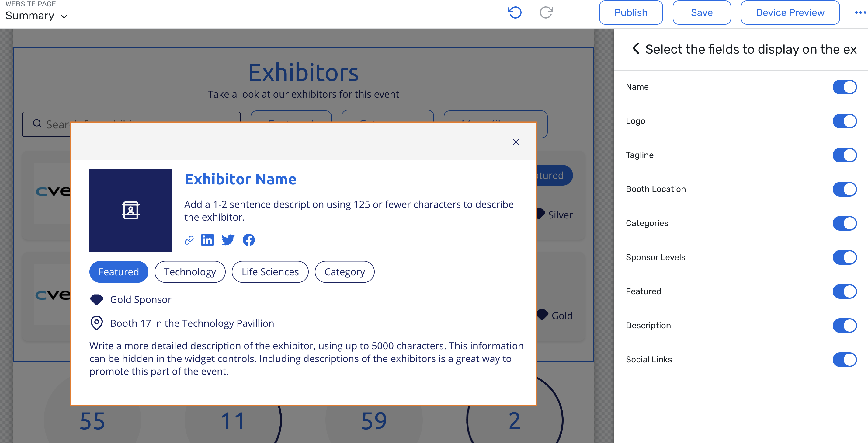The image size is (868, 443).
Task: Open Device Preview
Action: tap(790, 12)
